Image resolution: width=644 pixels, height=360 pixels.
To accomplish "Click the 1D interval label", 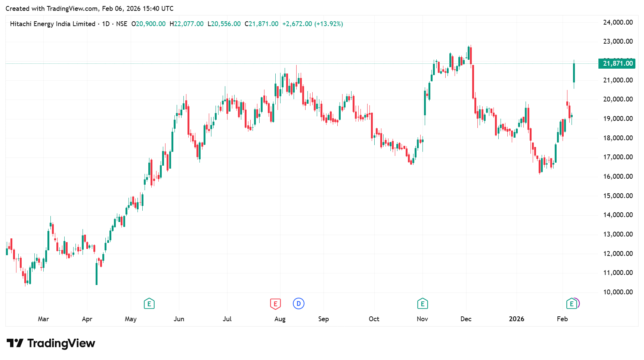I will (106, 24).
